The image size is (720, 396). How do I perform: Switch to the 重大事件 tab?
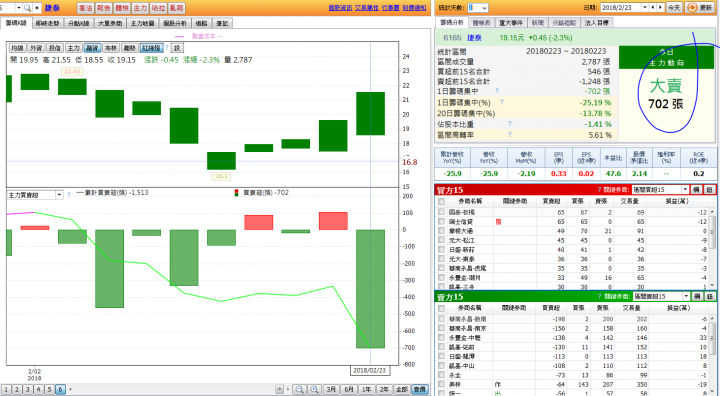511,23
